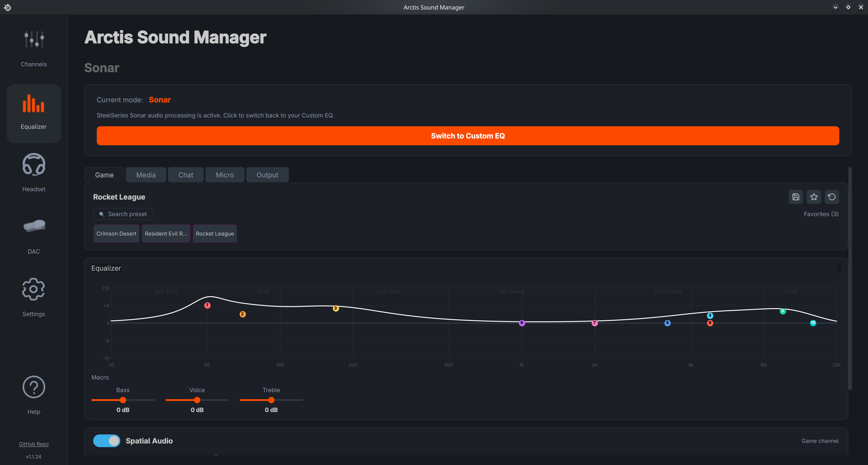868x465 pixels.
Task: Select EQ band point 10
Action: [813, 323]
